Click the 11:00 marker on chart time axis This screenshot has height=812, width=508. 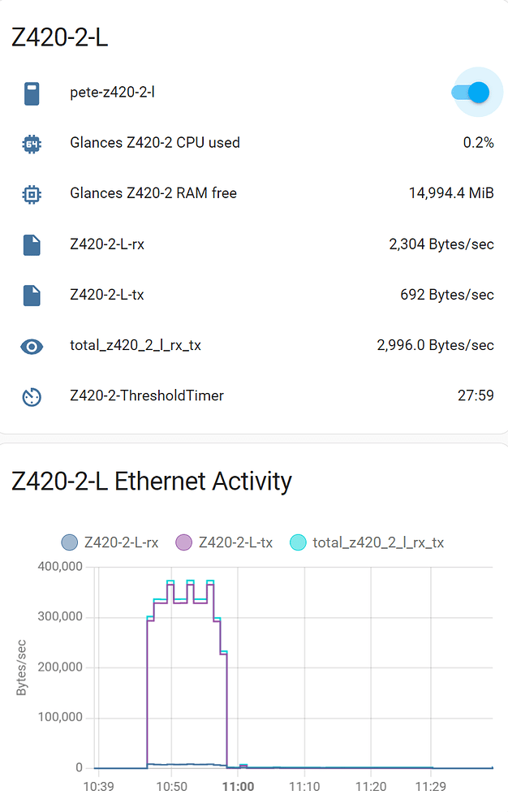click(x=238, y=787)
